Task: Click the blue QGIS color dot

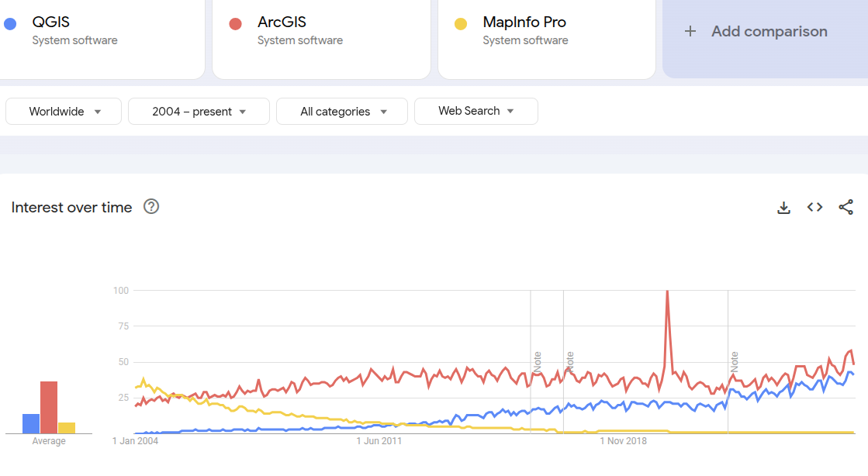Action: [x=10, y=24]
